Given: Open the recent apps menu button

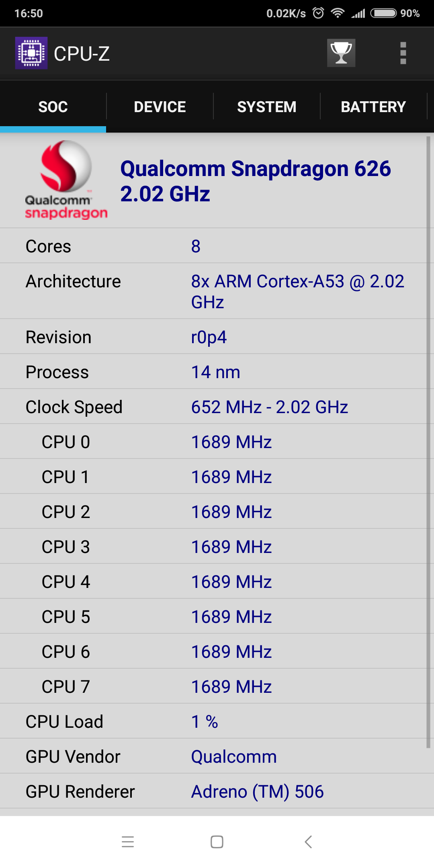Looking at the screenshot, I should click(x=128, y=841).
